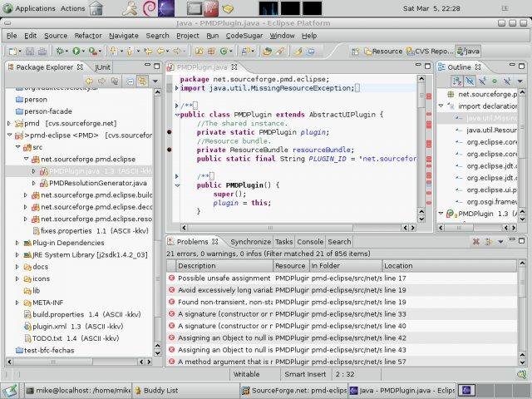
Task: Collapse the pmd-eclipse project node
Action: [x=9, y=135]
